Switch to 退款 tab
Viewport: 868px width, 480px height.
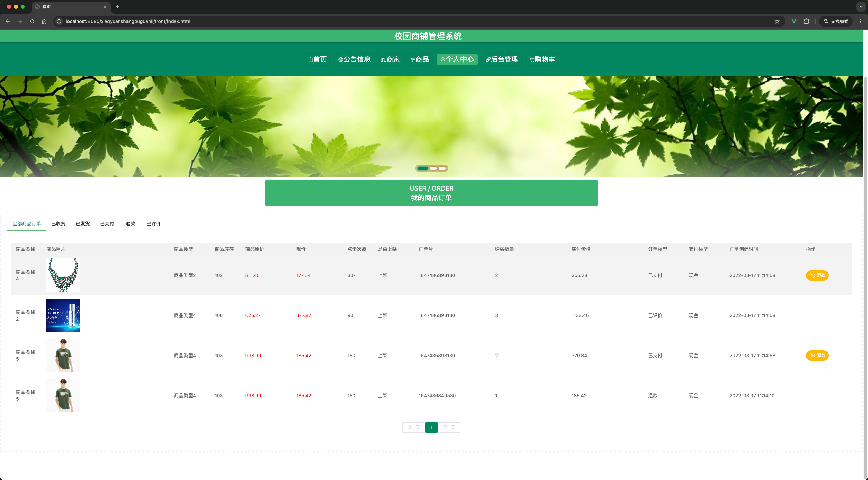coord(130,224)
